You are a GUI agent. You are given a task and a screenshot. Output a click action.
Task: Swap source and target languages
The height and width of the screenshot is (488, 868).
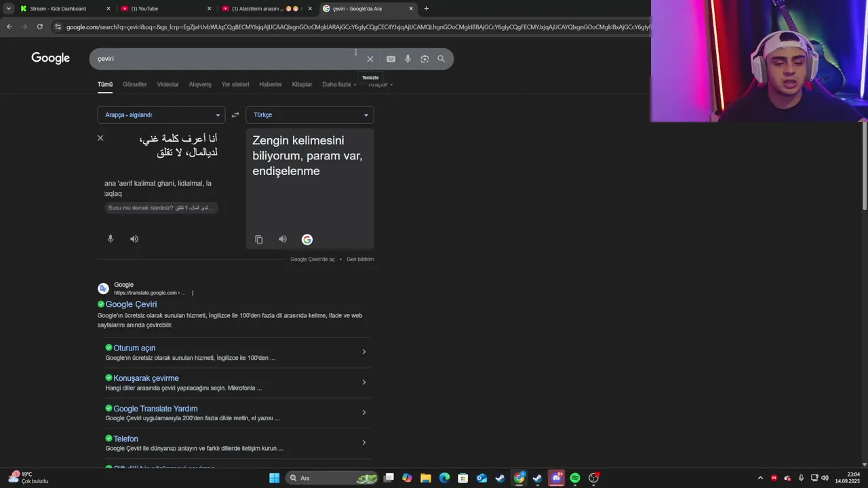point(235,115)
